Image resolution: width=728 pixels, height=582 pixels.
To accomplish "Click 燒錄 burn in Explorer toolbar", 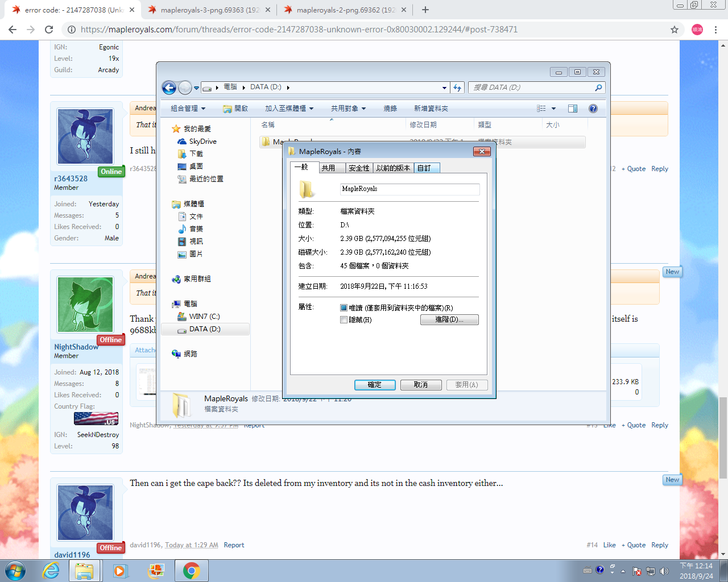I will point(390,109).
